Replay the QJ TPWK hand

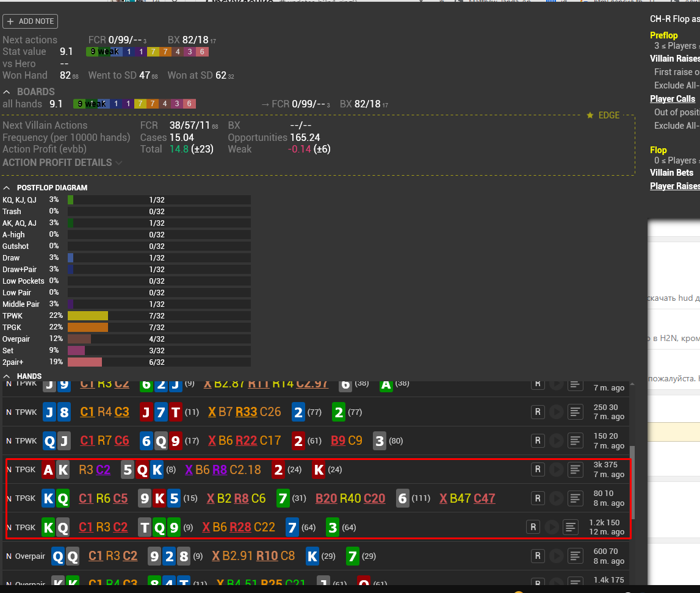click(556, 440)
